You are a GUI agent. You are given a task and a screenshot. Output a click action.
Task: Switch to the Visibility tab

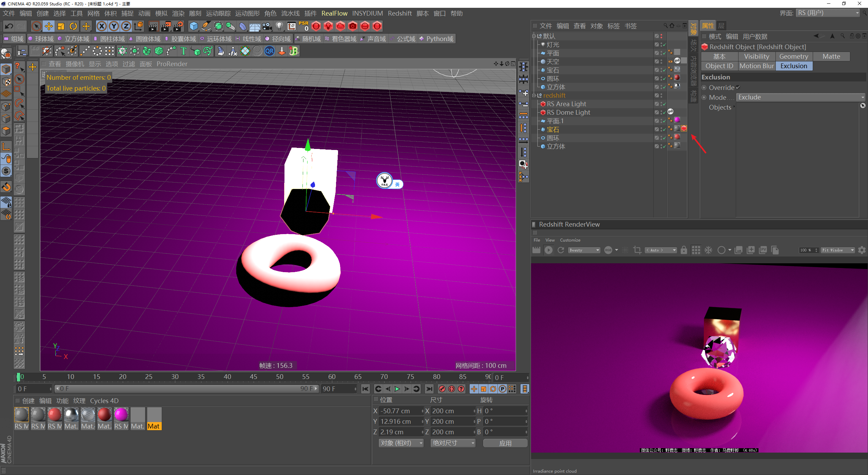coord(756,56)
